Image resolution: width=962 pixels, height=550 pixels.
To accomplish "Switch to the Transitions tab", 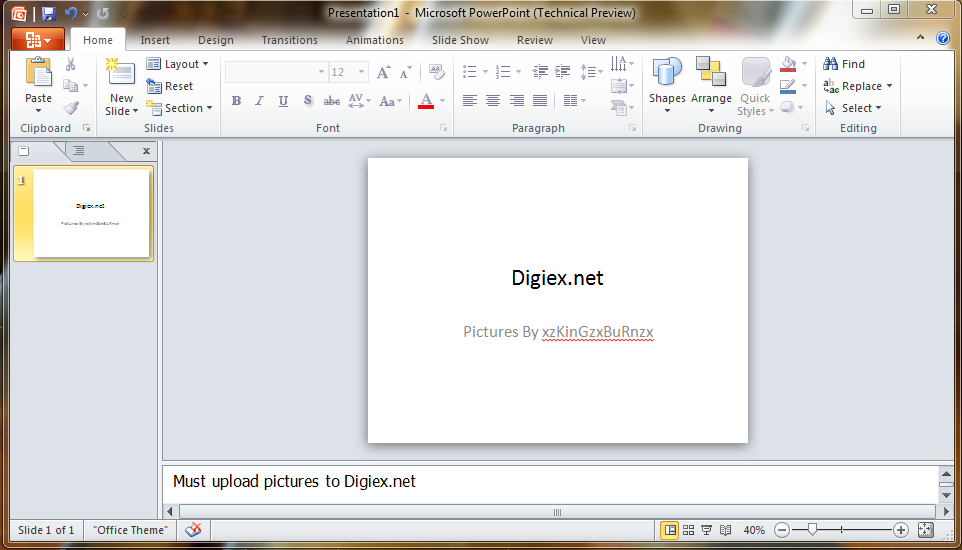I will (290, 40).
